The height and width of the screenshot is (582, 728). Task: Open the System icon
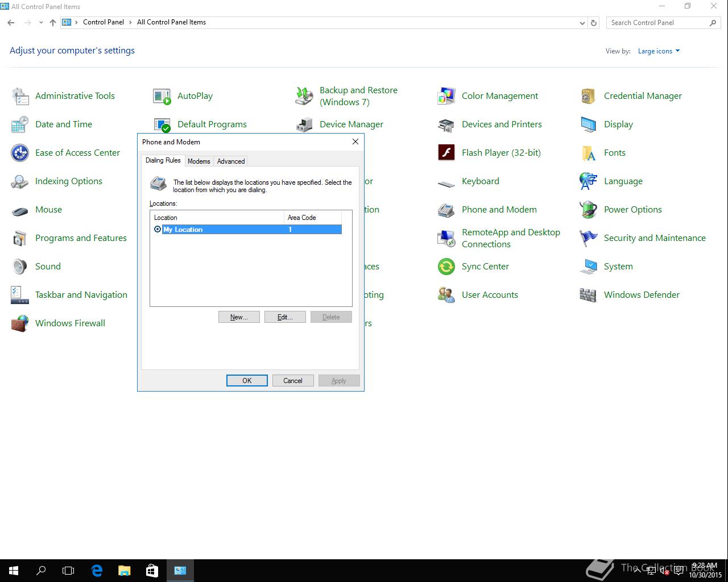coord(589,267)
